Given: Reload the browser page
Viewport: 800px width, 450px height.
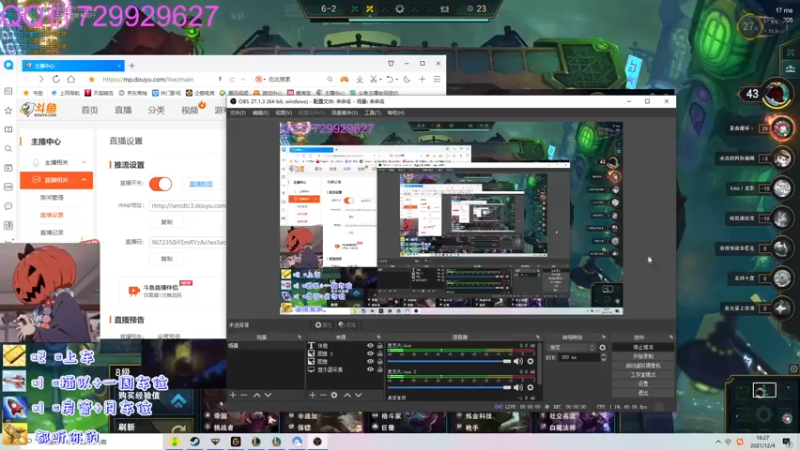Looking at the screenshot, I should click(x=56, y=79).
